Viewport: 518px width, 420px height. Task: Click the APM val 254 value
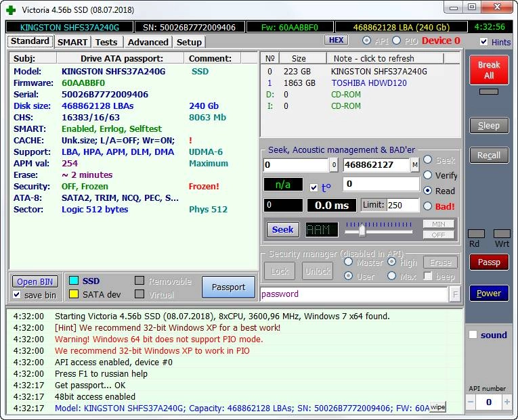click(x=70, y=163)
